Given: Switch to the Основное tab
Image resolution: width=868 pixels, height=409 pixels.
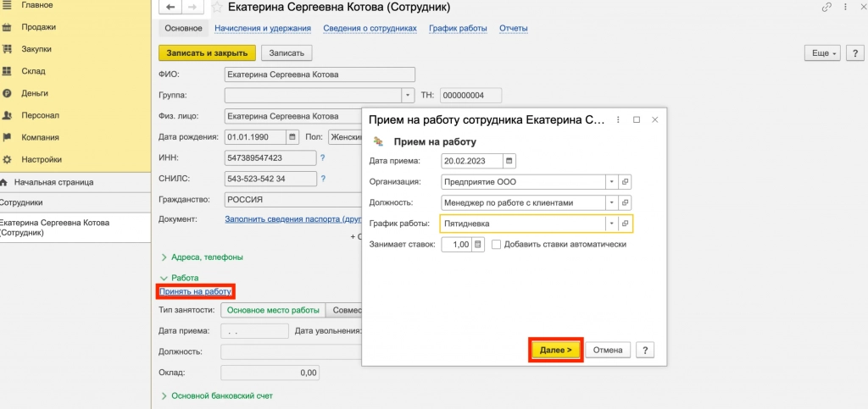Looking at the screenshot, I should 183,28.
